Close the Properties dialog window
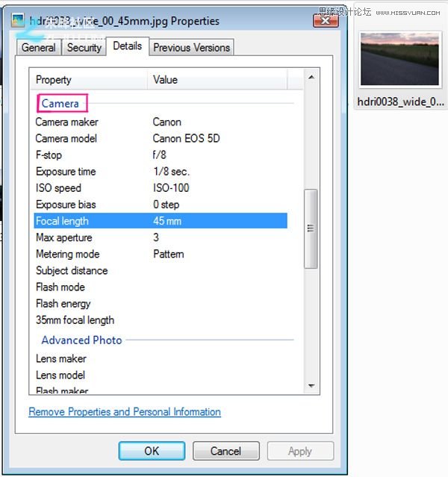Viewport: 448px width, 477px height. click(x=326, y=20)
